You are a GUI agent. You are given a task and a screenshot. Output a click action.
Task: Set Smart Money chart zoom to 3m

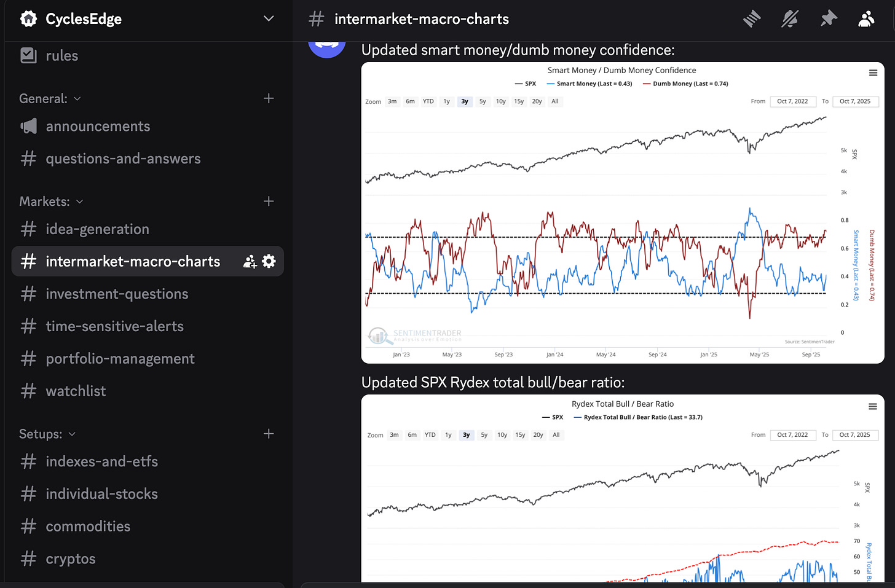pos(392,101)
